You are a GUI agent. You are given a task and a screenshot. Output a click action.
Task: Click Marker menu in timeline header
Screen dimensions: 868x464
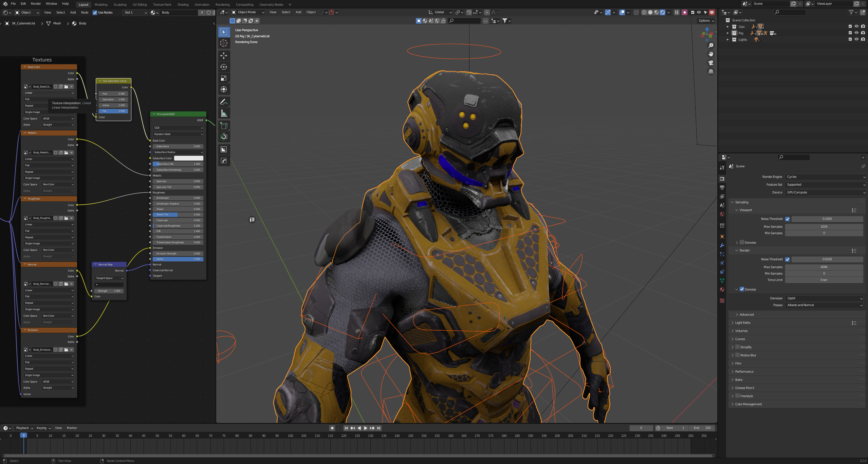(72, 428)
